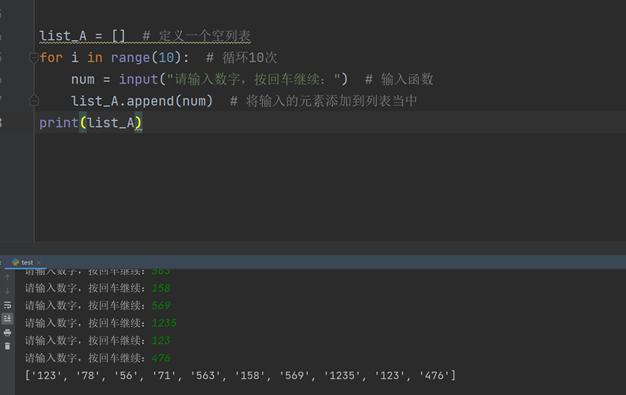
Task: Click the divider between editor and run panel
Action: 313,248
